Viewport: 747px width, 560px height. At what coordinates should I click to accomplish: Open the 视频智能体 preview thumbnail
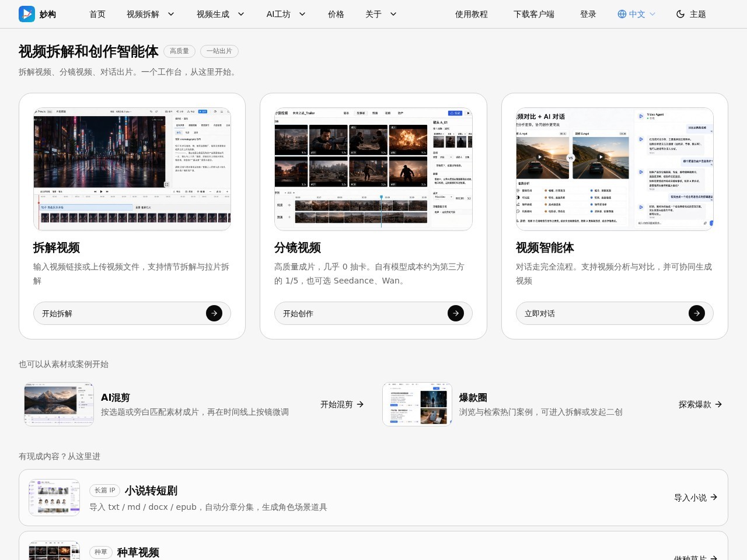coord(615,169)
